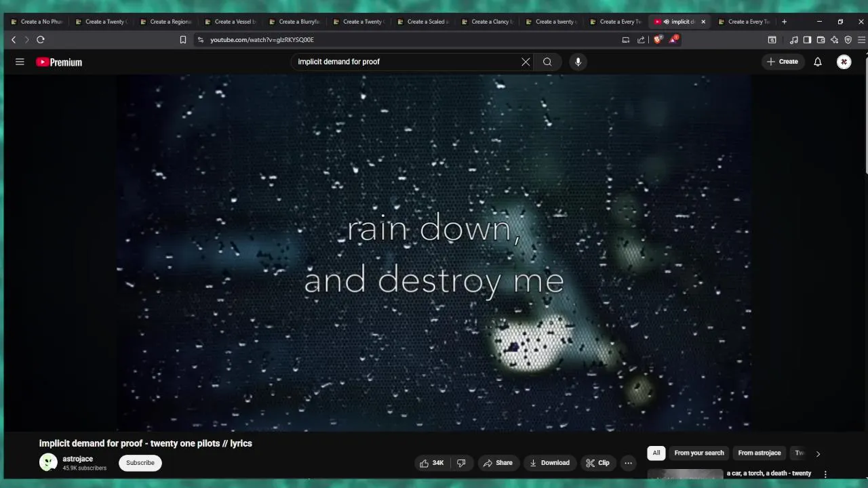Bookmark this page
The image size is (868, 488).
[x=183, y=40]
